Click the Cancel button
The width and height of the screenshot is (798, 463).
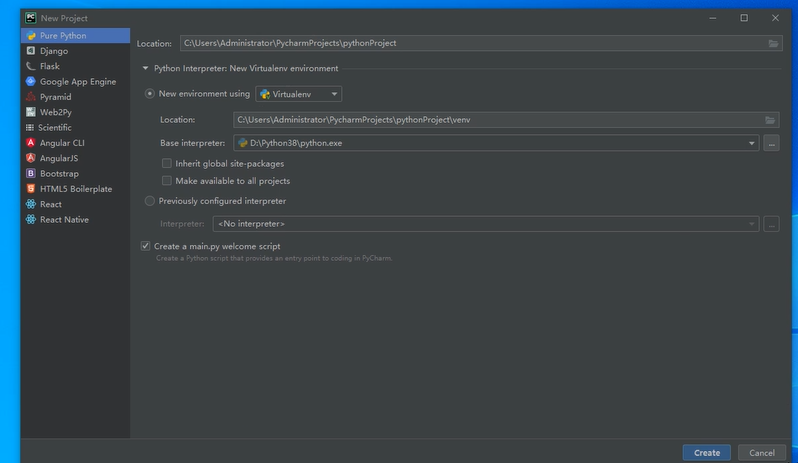tap(761, 452)
